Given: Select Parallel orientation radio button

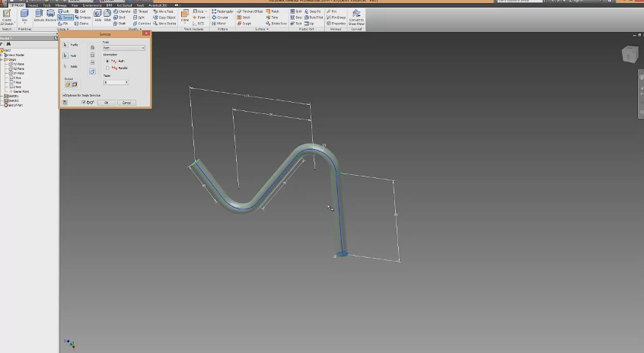Looking at the screenshot, I should click(107, 68).
